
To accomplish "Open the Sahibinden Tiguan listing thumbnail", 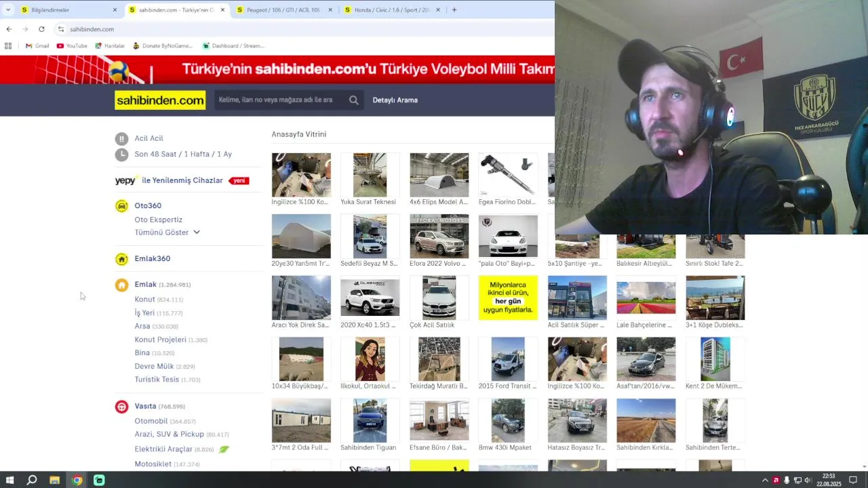I will click(x=370, y=420).
